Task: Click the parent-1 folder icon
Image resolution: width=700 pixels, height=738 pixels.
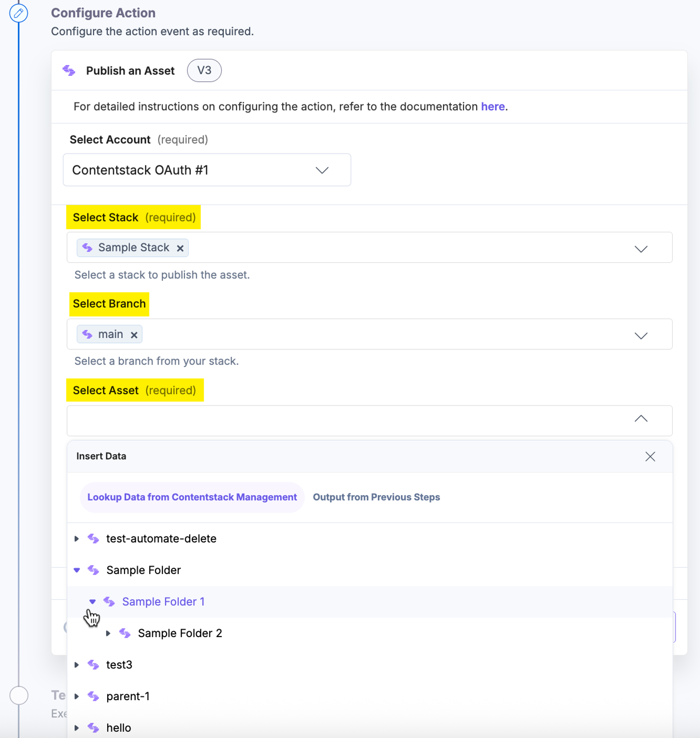Action: click(x=93, y=696)
